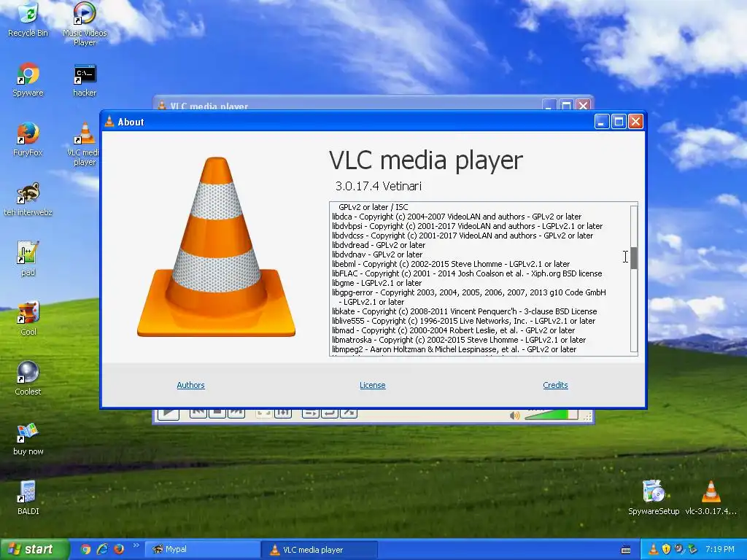Toggle the playlist button in VLC toolbar

(310, 413)
